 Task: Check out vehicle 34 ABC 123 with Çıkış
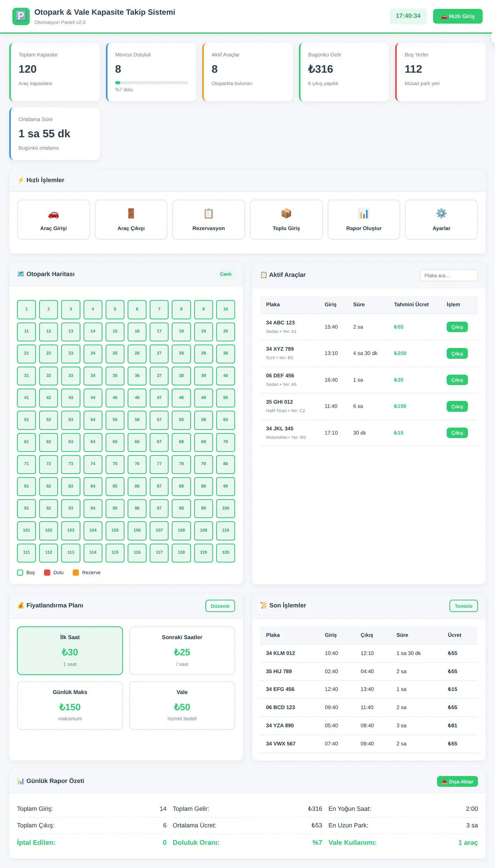457,327
